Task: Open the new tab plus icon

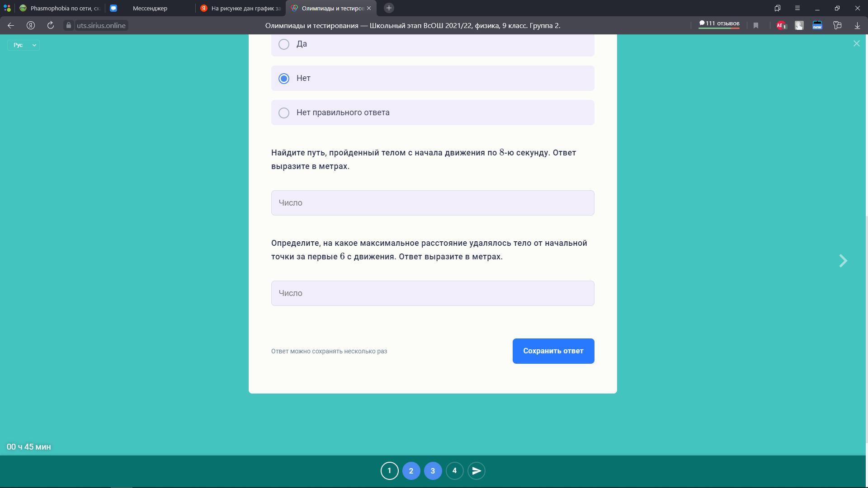Action: [x=389, y=8]
